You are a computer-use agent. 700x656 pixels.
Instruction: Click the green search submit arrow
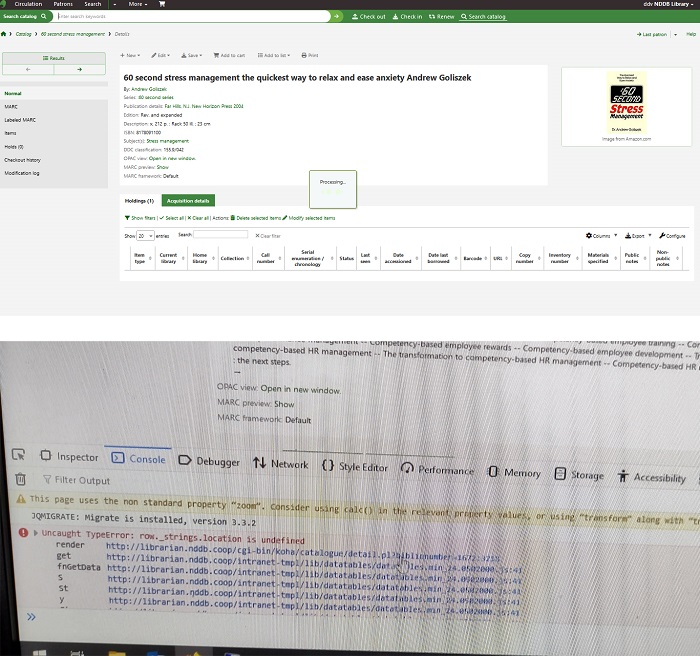click(x=337, y=17)
